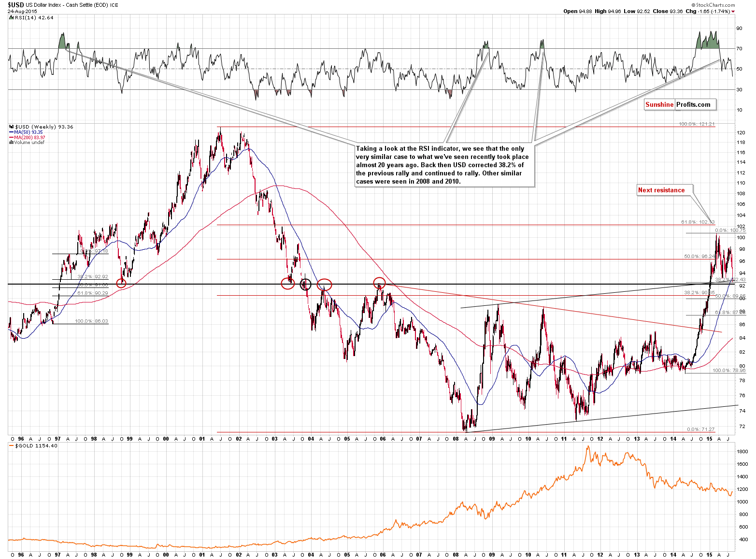Click the volume bars icon beside Volume undef
The image size is (756, 559).
pos(12,143)
